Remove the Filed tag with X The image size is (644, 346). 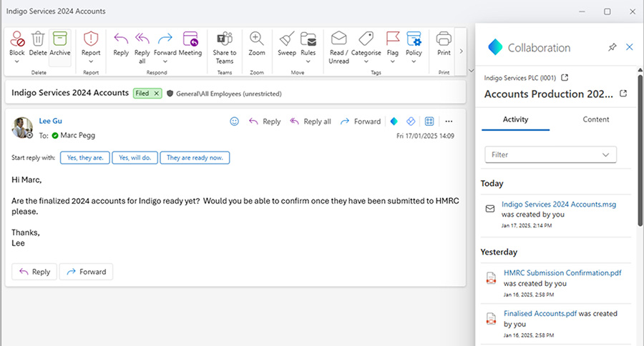point(157,94)
